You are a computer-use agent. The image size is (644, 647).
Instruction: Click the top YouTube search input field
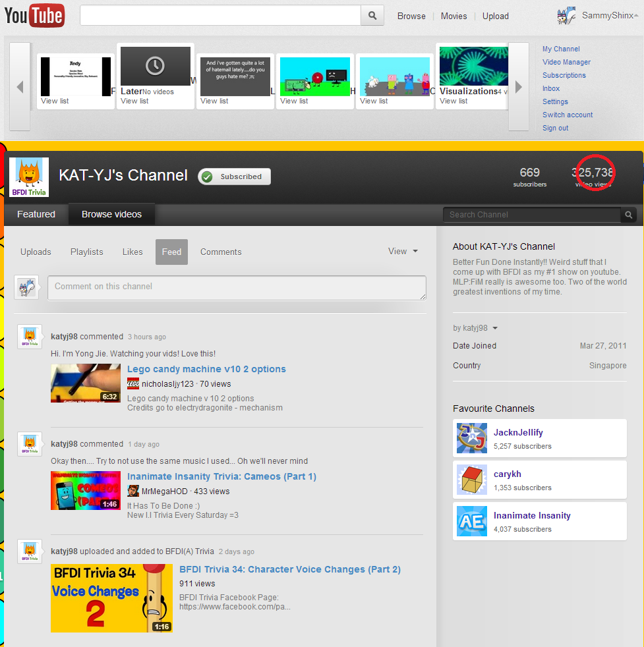click(x=220, y=16)
